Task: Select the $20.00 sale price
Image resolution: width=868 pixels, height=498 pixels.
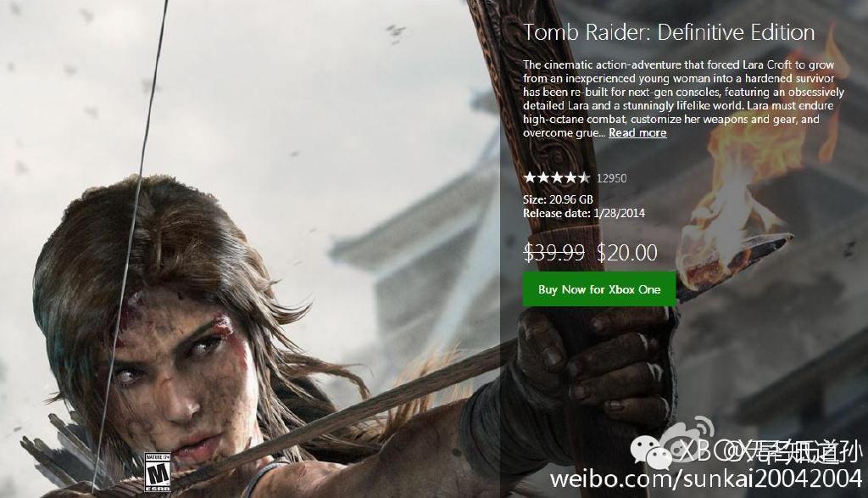Action: (627, 253)
